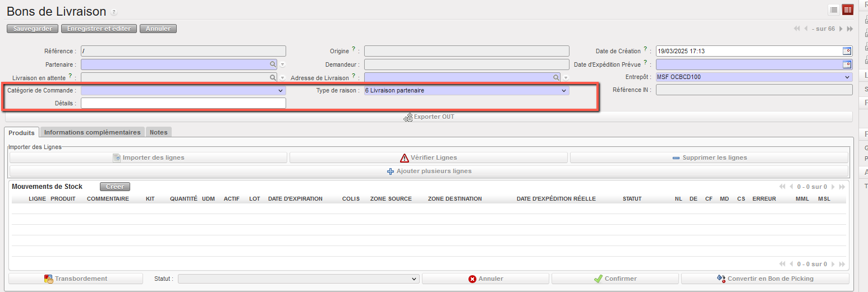
Task: Open the Date de Création calendar picker
Action: (x=847, y=51)
